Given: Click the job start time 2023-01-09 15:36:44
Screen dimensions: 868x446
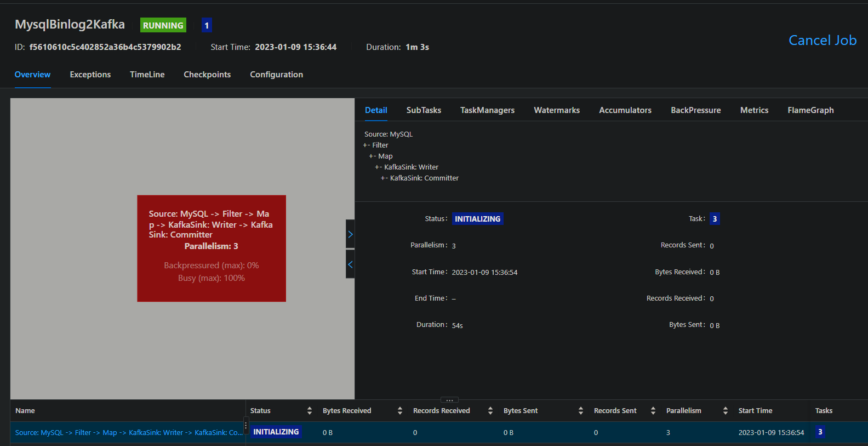Looking at the screenshot, I should 296,47.
